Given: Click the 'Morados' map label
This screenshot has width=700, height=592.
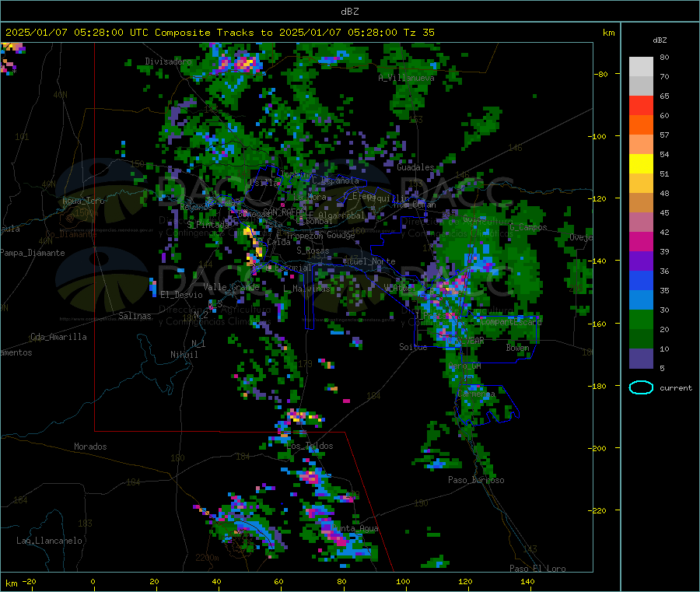Looking at the screenshot, I should tap(90, 447).
